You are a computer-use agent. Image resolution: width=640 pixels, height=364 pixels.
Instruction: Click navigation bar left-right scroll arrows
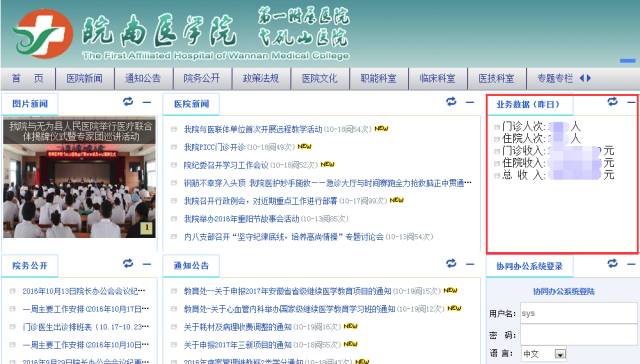[x=585, y=78]
